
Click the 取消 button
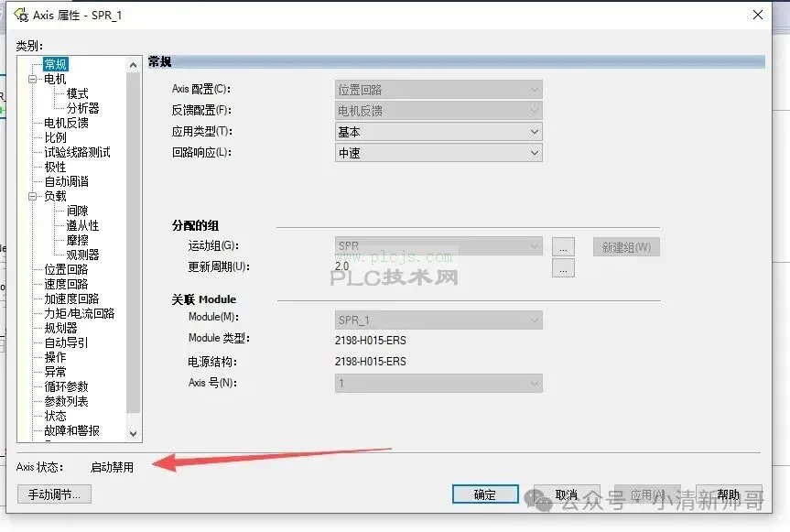tap(567, 494)
